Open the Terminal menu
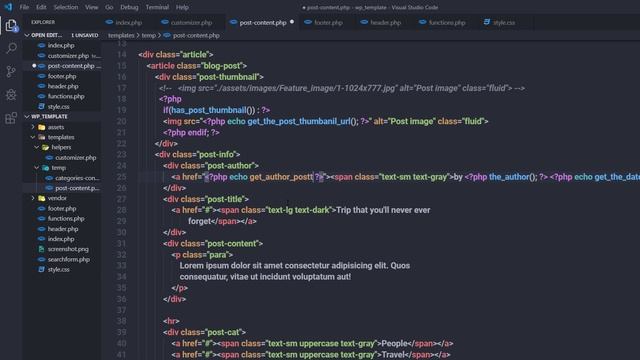The image size is (640, 360). 157,7
